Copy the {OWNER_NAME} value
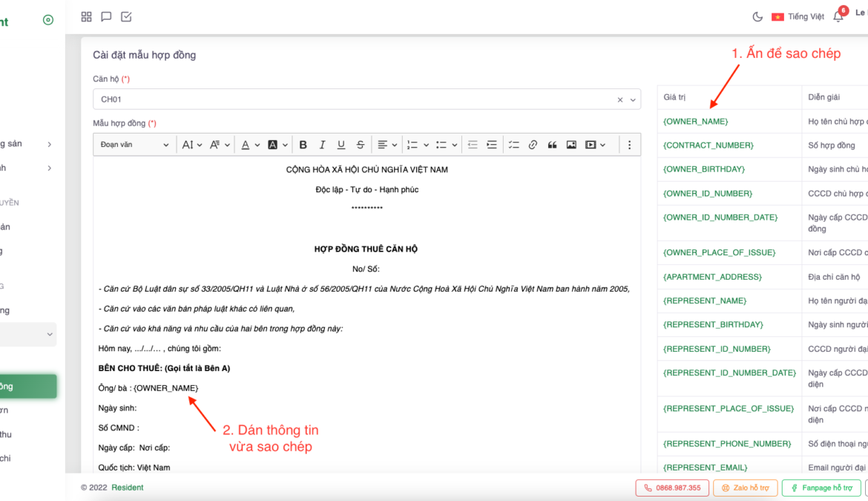The height and width of the screenshot is (501, 868). (x=695, y=121)
